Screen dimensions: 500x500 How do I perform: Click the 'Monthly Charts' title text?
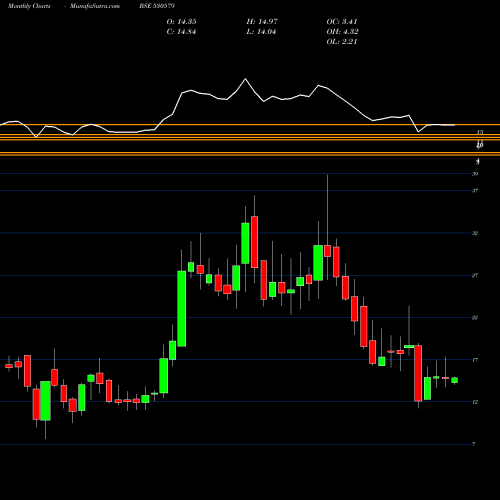29,6
